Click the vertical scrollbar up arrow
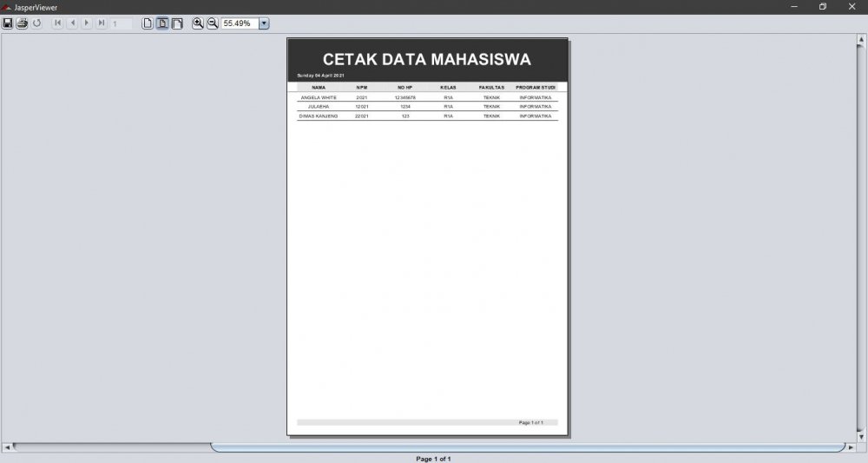 click(861, 38)
